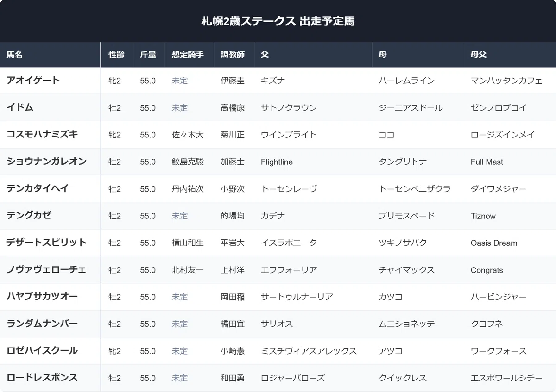Click trainer 和田勇

point(233,379)
